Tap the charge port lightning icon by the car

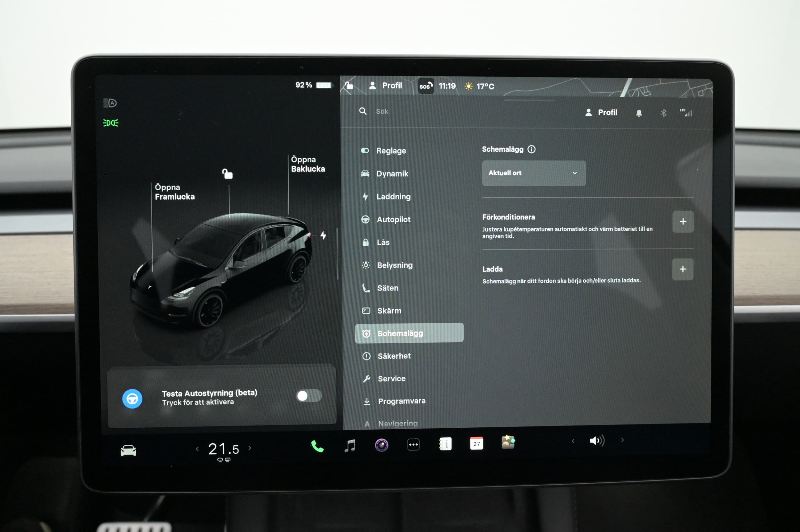pos(324,235)
